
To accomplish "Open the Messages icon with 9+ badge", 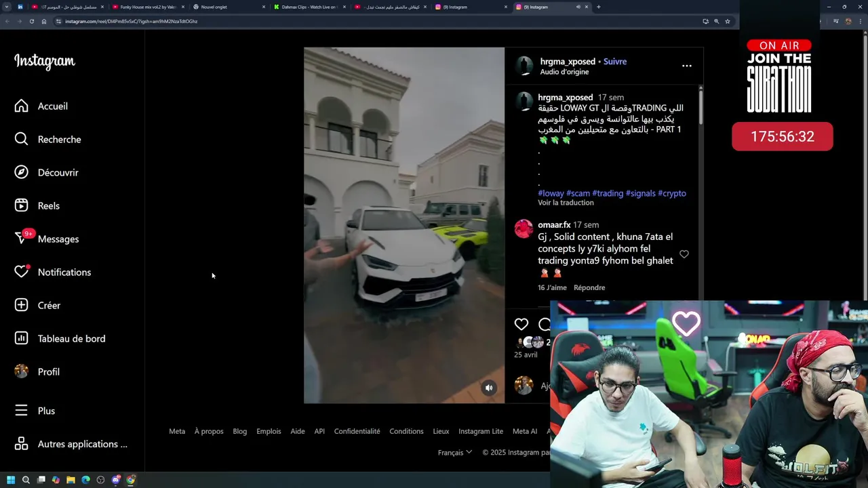I will point(22,239).
